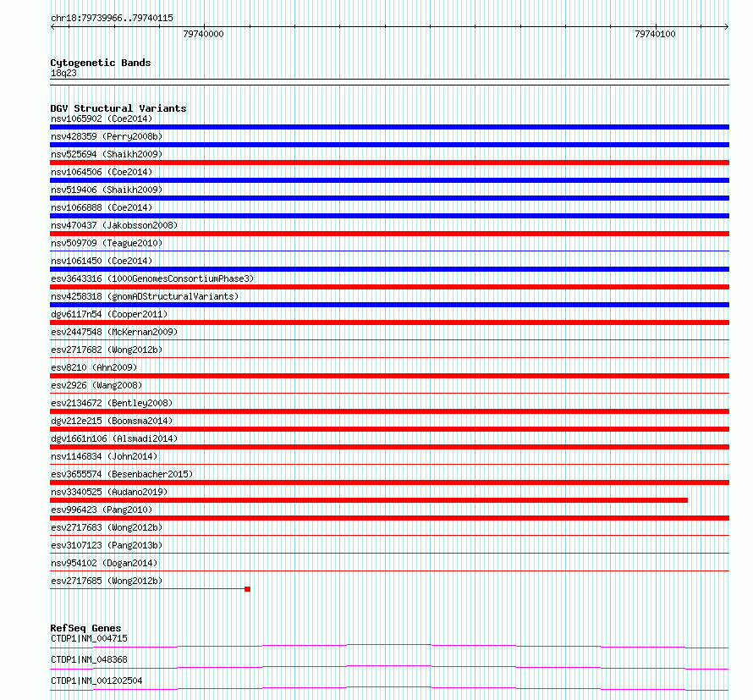Click variant label nsv954102 (Dogan2014)
Screen dimensions: 753x700
coord(104,563)
